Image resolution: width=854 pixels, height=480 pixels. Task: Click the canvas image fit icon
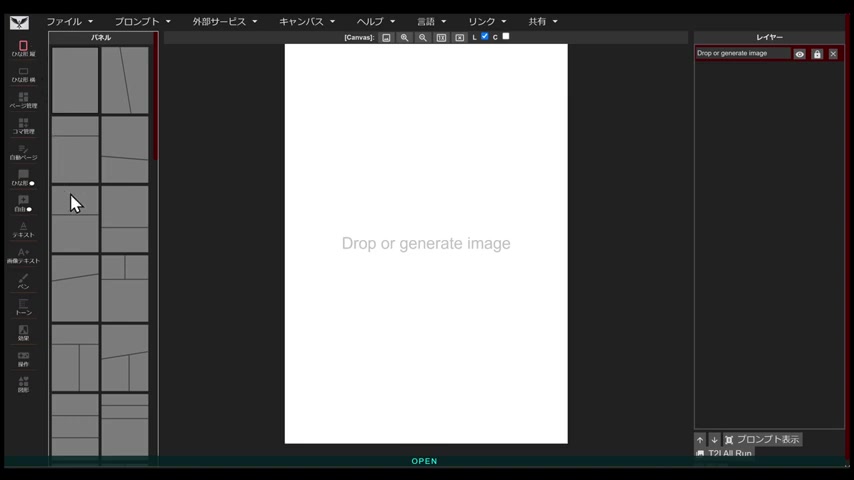coord(386,38)
